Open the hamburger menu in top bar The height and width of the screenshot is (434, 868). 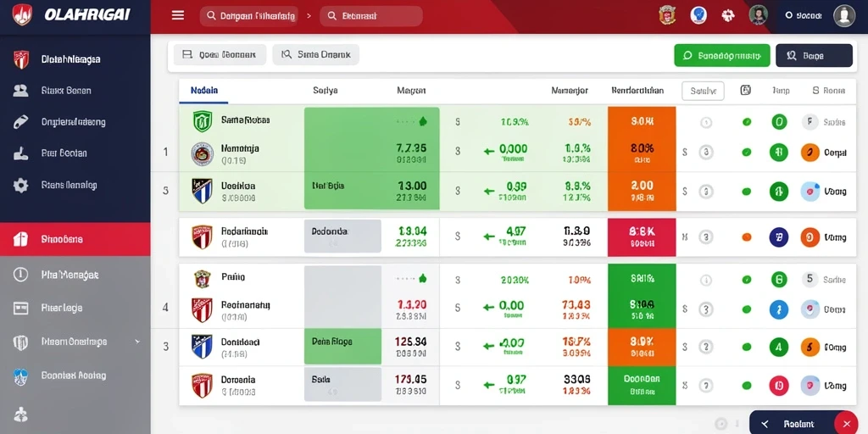point(178,15)
